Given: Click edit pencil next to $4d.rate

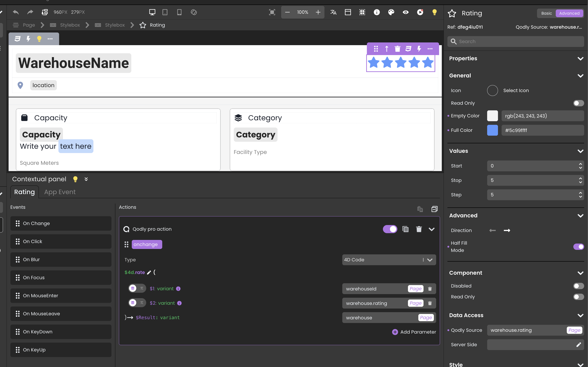Looking at the screenshot, I should (x=149, y=272).
